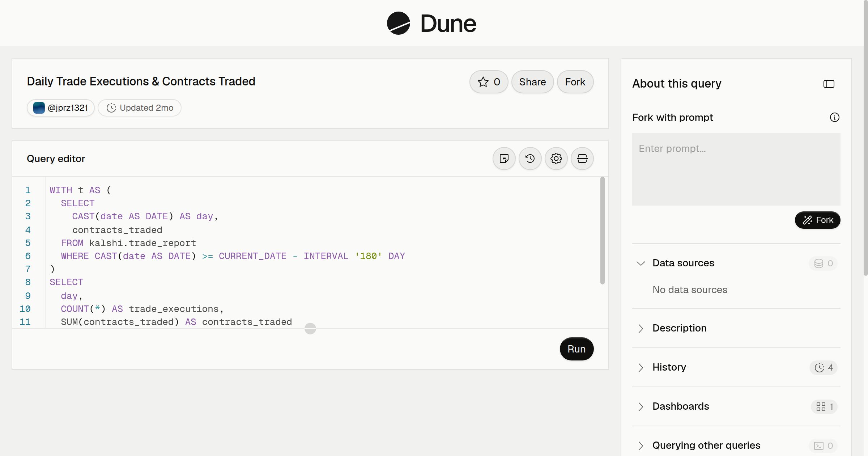Collapse the About this query sidebar
This screenshot has height=456, width=868.
(829, 84)
